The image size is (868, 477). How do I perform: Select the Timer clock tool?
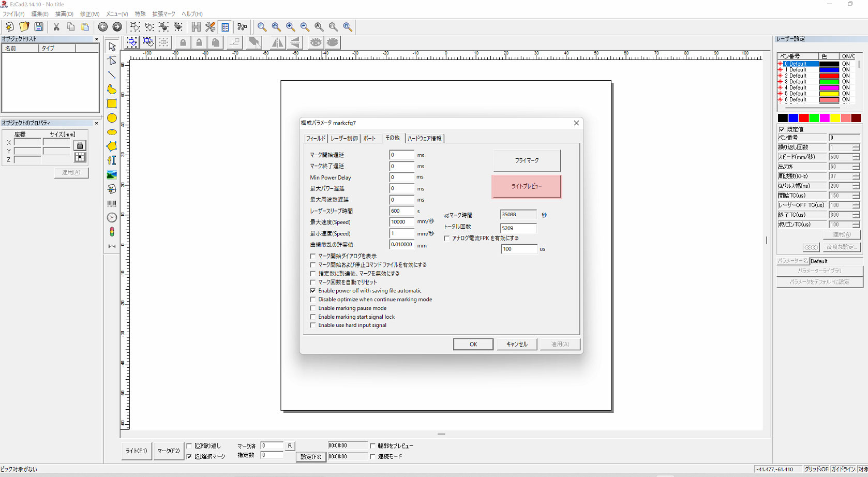(x=112, y=217)
